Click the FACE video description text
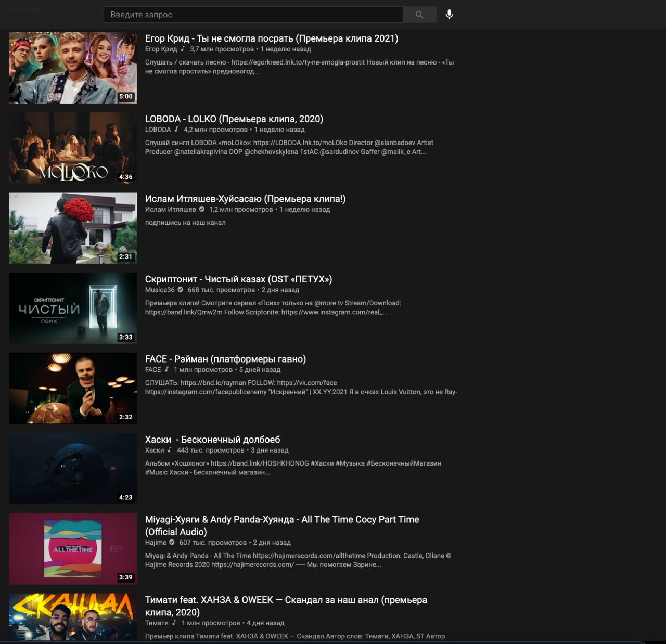This screenshot has height=644, width=666. [301, 387]
